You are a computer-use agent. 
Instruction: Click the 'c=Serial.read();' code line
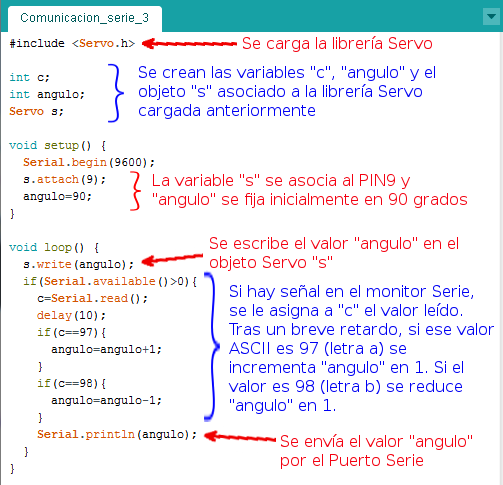(x=92, y=298)
